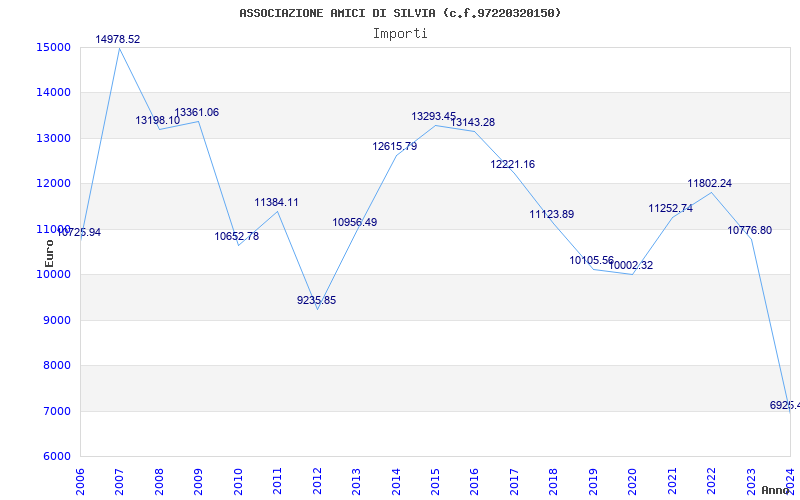Screen dimensions: 800x500
Task: Select data label 10776.80
Action: click(x=750, y=230)
